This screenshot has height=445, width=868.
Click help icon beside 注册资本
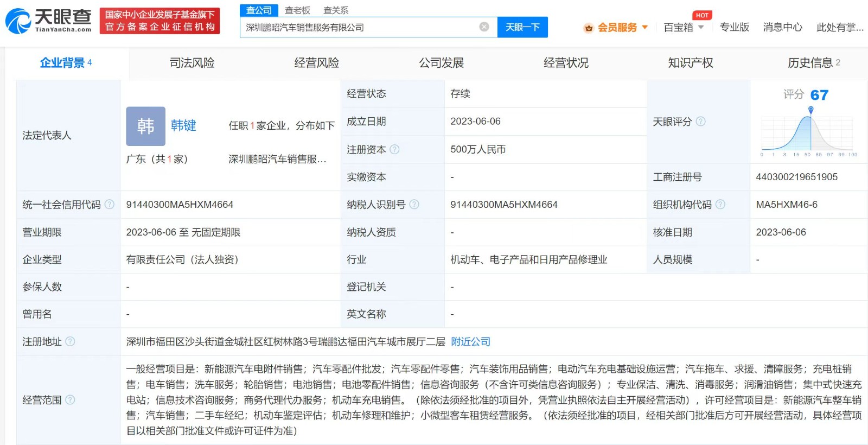point(394,149)
